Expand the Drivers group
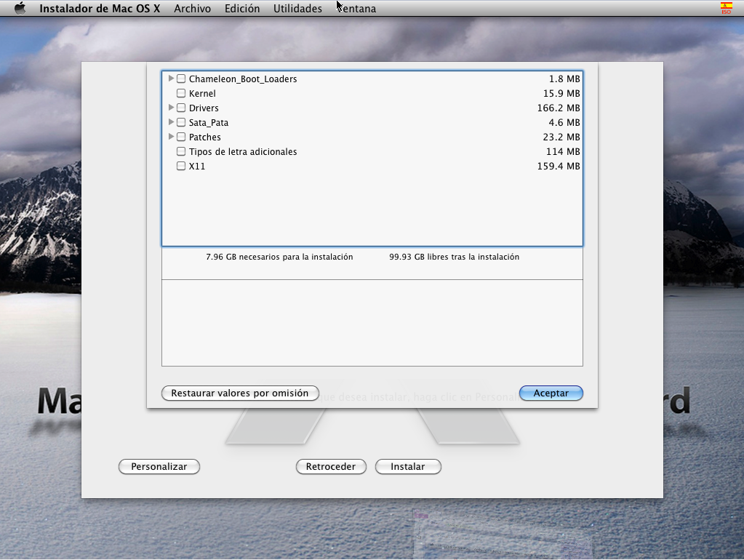Viewport: 744px width, 560px height. pos(171,108)
